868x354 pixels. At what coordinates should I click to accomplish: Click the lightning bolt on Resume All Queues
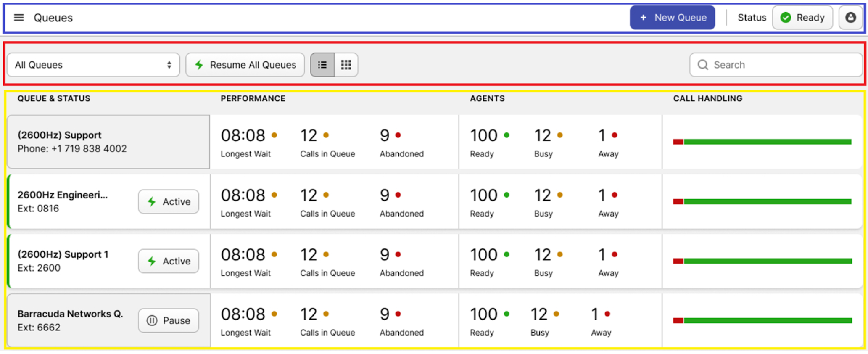click(x=199, y=65)
